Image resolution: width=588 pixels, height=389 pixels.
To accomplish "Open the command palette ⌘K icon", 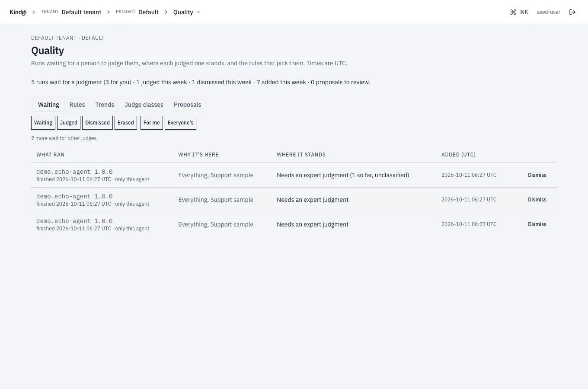I will click(x=519, y=12).
